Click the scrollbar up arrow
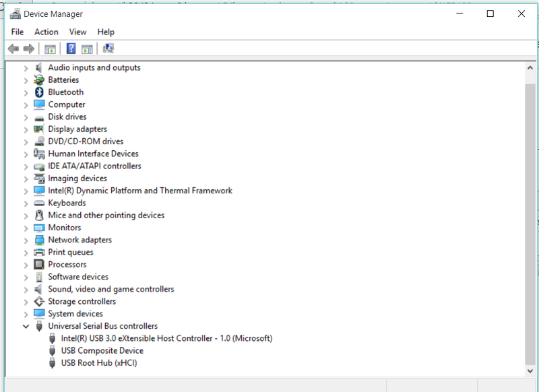 tap(530, 67)
